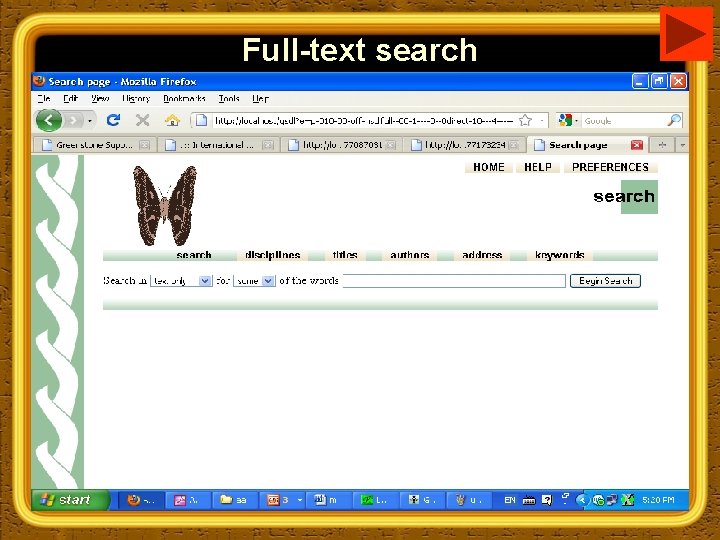720x540 pixels.
Task: Open the Tools menu
Action: click(229, 98)
